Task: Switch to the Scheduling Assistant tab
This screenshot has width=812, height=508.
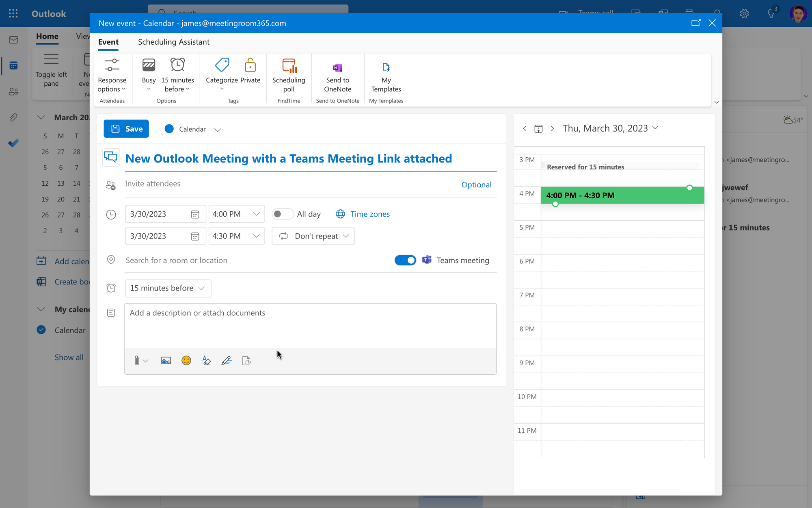Action: click(173, 41)
